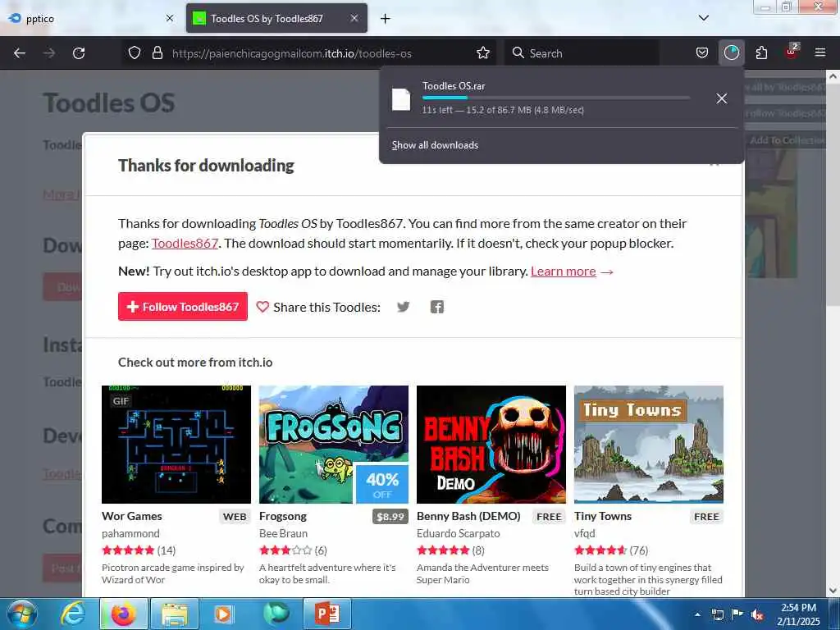
Task: Share on Facebook icon
Action: (x=437, y=307)
